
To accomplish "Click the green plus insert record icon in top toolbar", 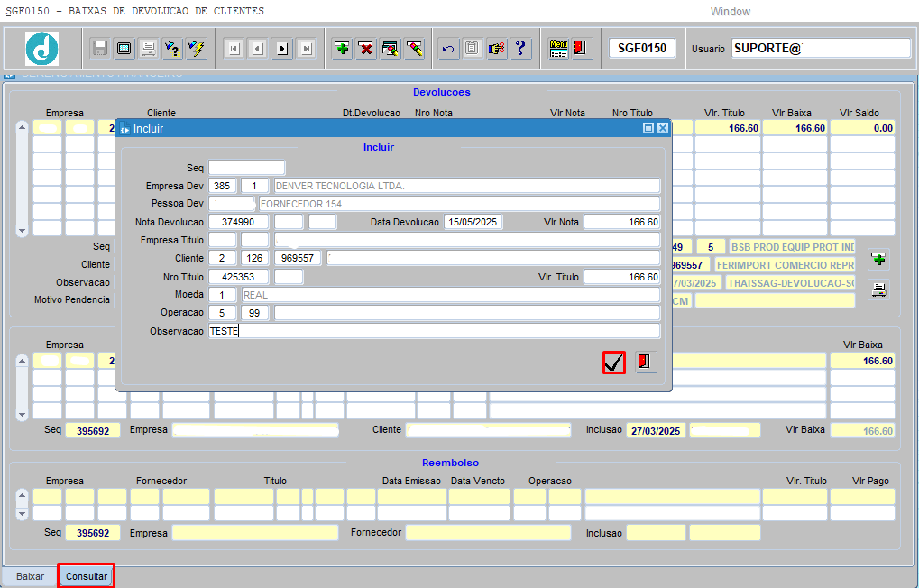I will click(342, 48).
